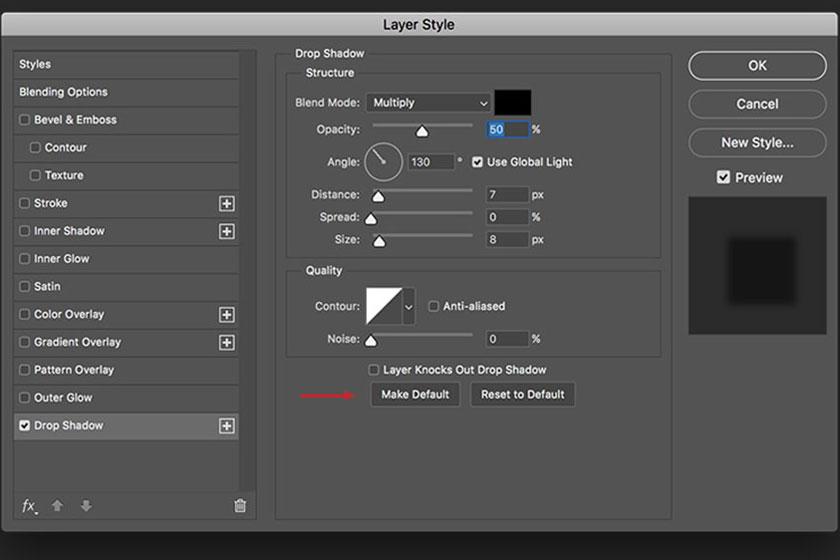The width and height of the screenshot is (840, 560).
Task: Add another Color Overlay with plus icon
Action: click(227, 315)
